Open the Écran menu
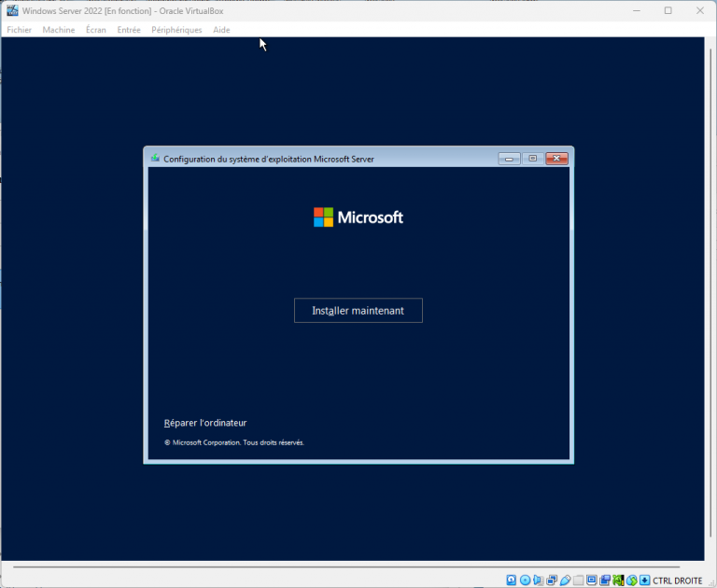 (96, 30)
